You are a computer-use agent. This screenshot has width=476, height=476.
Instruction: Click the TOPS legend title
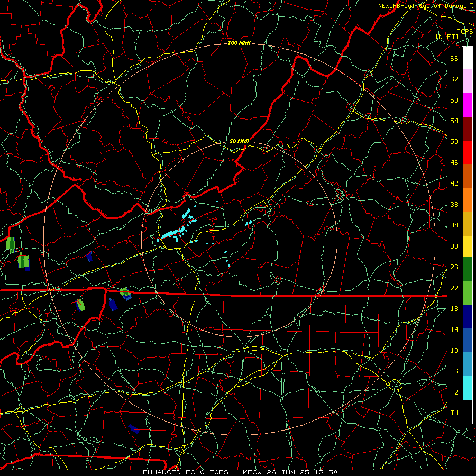465,32
